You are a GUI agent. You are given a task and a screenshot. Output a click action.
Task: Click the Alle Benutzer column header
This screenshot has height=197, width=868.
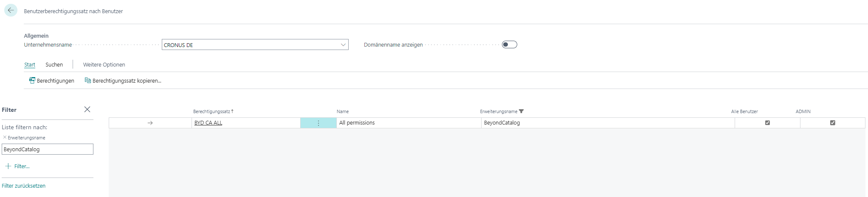(744, 111)
